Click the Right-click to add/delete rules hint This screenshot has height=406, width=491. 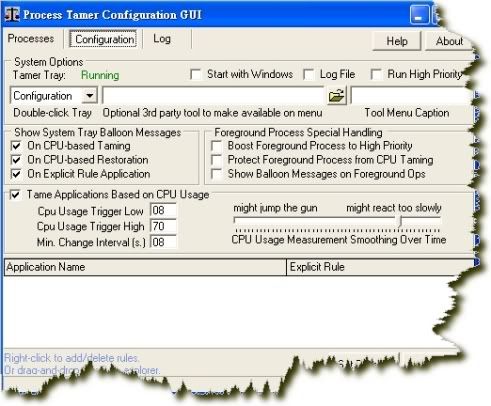pos(72,358)
